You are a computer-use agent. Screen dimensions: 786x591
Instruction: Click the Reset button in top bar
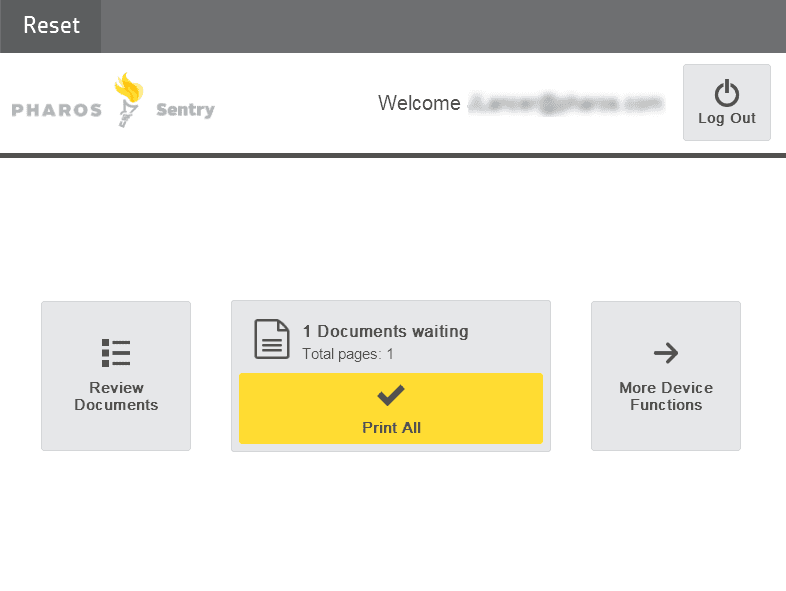[x=51, y=26]
